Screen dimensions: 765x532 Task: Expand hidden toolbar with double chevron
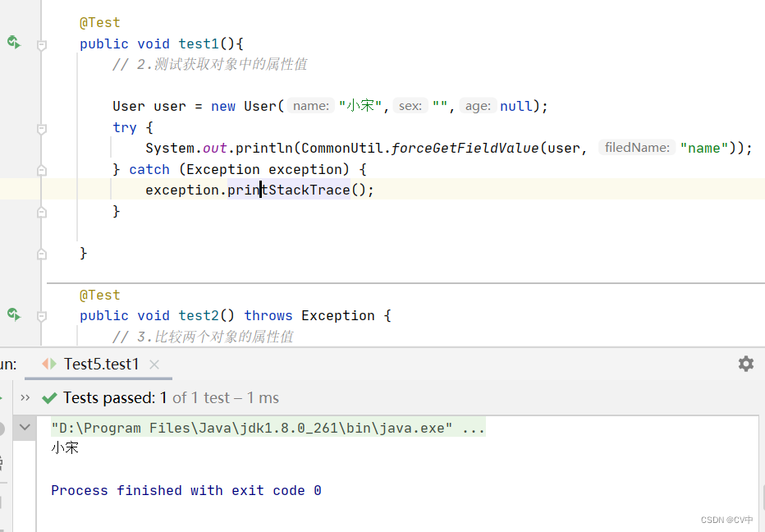coord(25,398)
